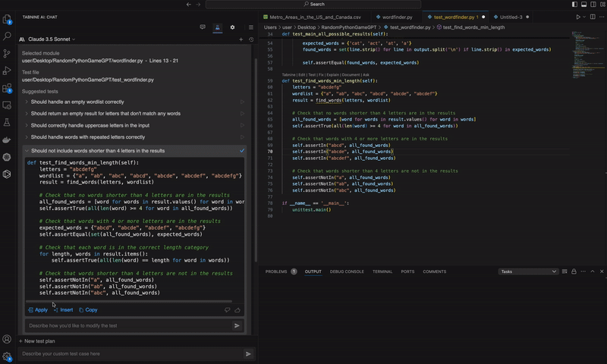607x364 pixels.
Task: Click Apply to apply generated test
Action: tap(37, 309)
